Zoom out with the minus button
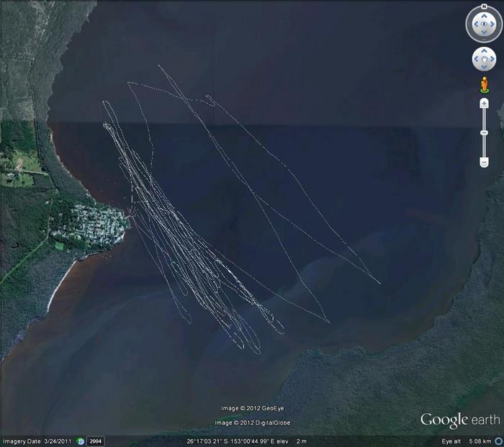The image size is (504, 447). pos(484,162)
